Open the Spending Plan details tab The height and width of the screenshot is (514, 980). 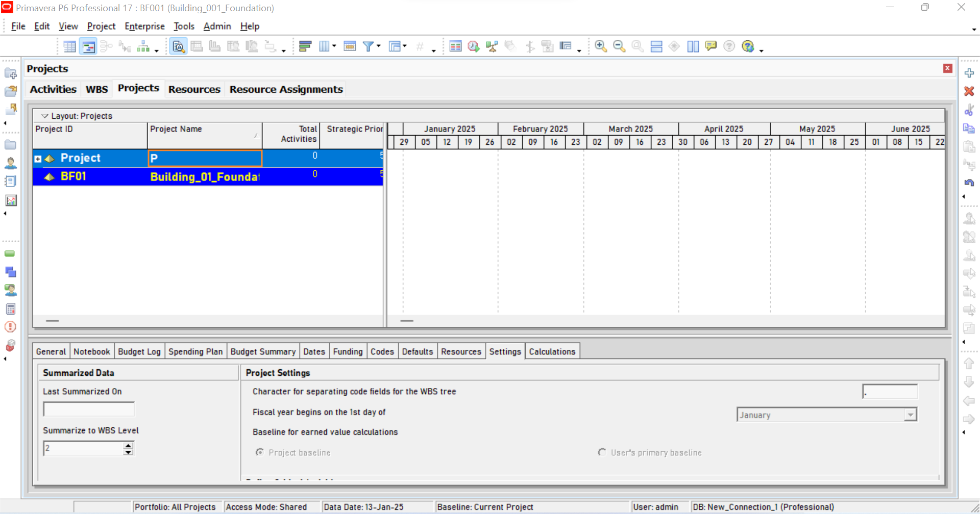pos(195,351)
